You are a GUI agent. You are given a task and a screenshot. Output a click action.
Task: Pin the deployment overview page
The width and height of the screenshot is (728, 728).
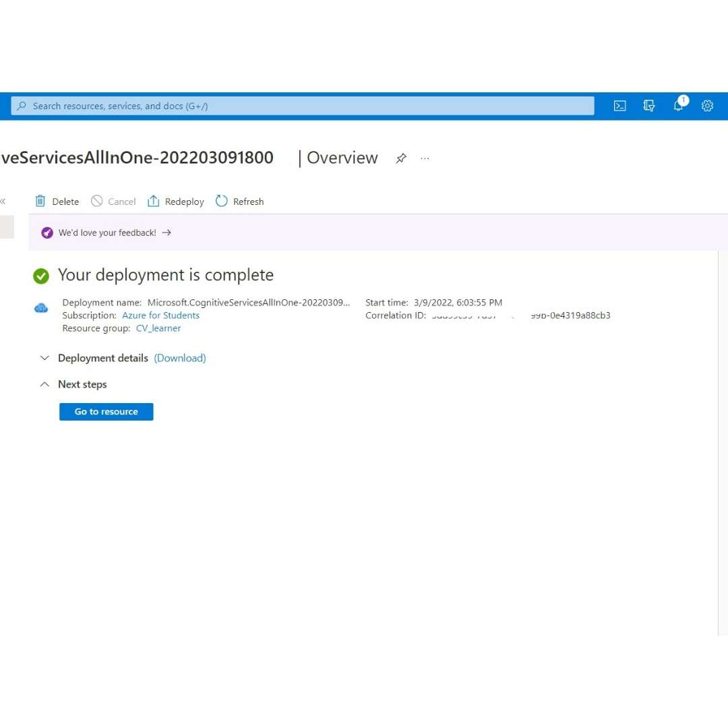401,158
